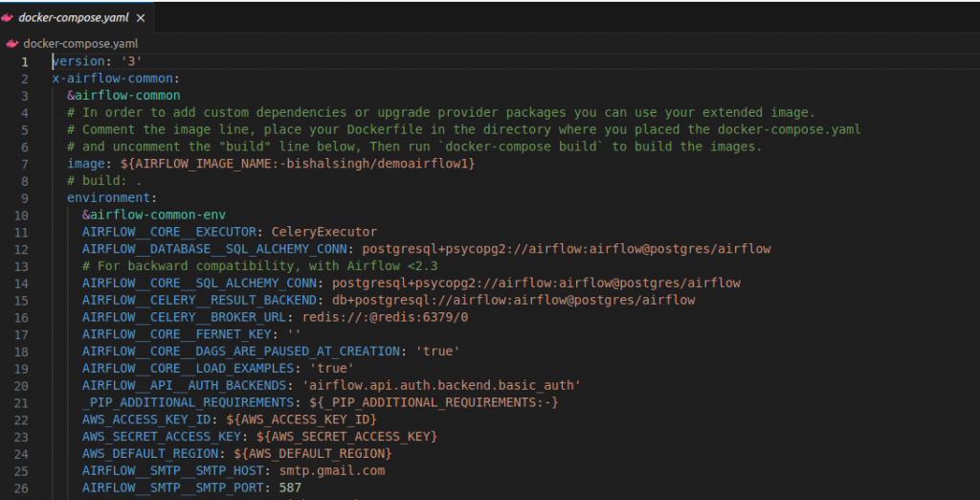Click the SMTP port value 587

(x=290, y=488)
